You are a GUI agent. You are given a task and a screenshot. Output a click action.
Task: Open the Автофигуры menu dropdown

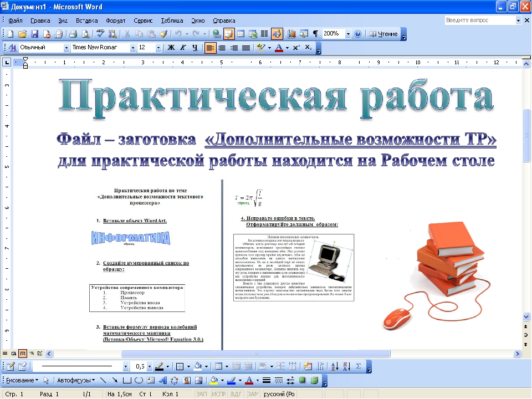click(x=76, y=380)
